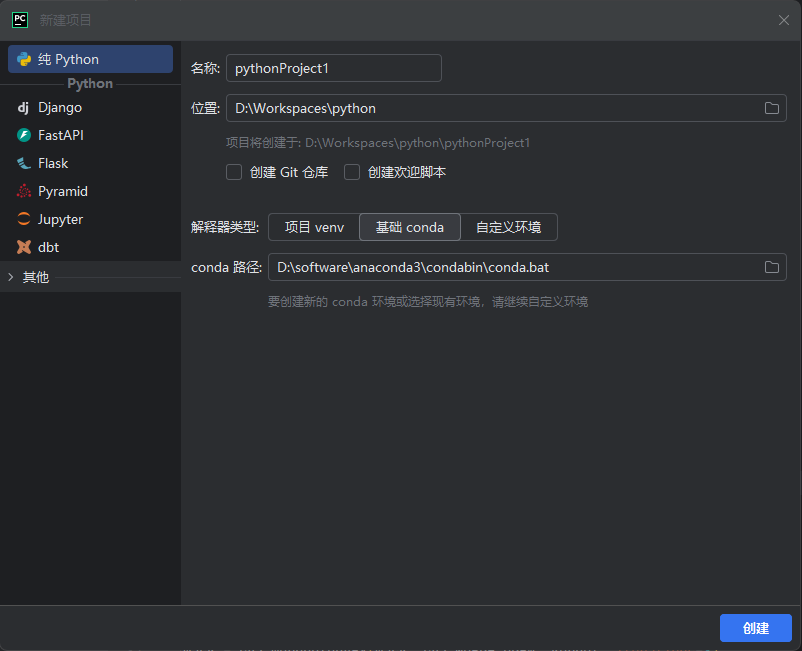
Task: Collapse the Python group header
Action: click(89, 83)
